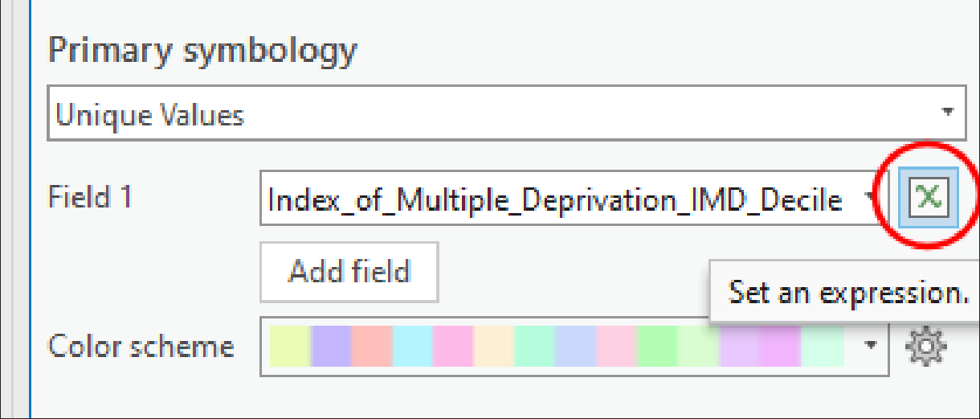Select the salmon-red color scheme swatch
Viewport: 980px width, 419px height.
(x=371, y=347)
